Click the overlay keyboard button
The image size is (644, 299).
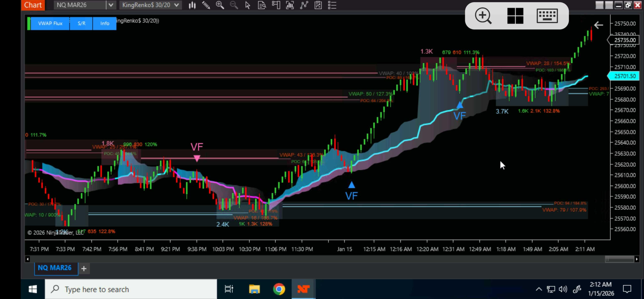pos(547,16)
